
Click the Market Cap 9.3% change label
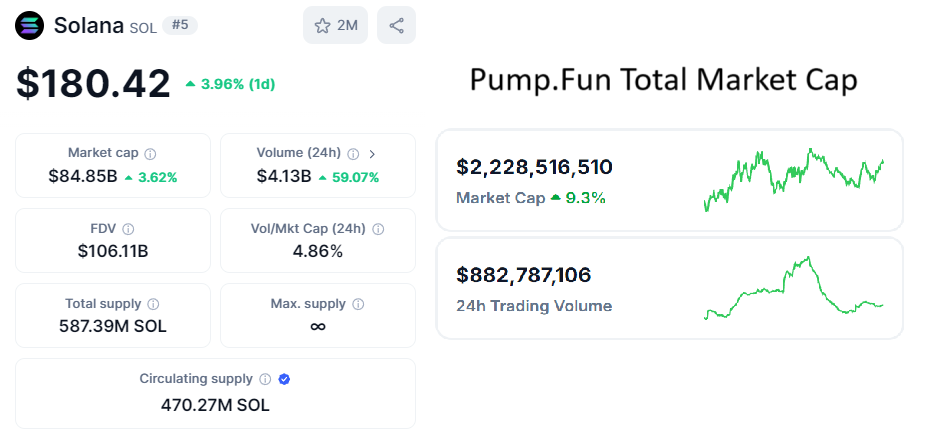click(x=531, y=198)
